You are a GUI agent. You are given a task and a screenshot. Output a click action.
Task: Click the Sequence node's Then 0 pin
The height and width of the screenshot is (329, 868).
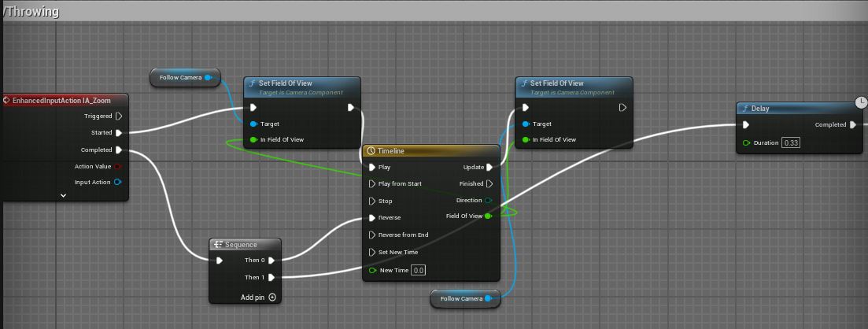click(x=271, y=261)
